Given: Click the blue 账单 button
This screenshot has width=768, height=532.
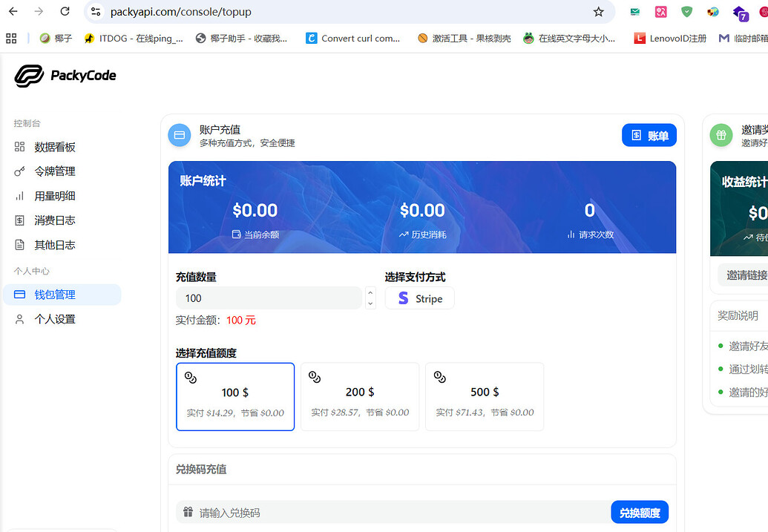Looking at the screenshot, I should click(x=649, y=135).
